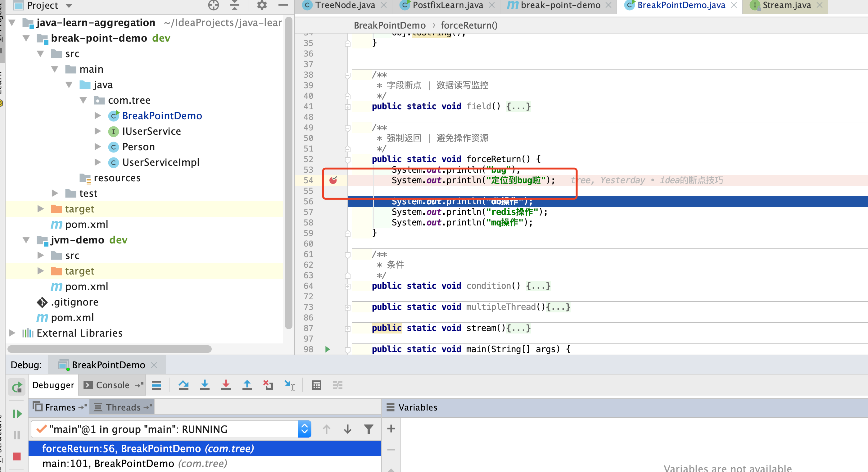Click the Step Out debugger icon
Viewport: 868px width, 472px height.
(247, 385)
